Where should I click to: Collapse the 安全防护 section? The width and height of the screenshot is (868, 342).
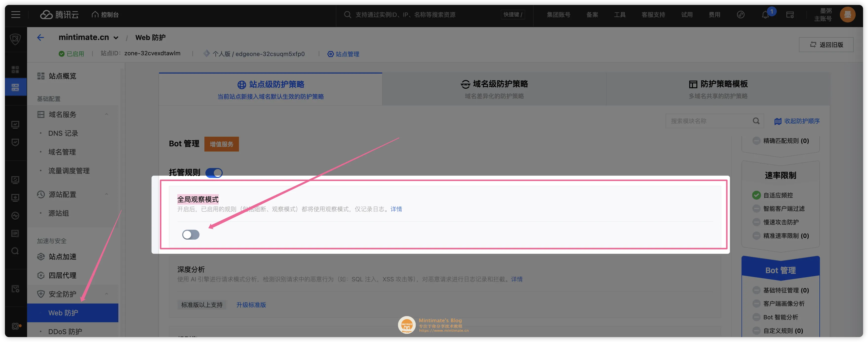click(x=107, y=294)
